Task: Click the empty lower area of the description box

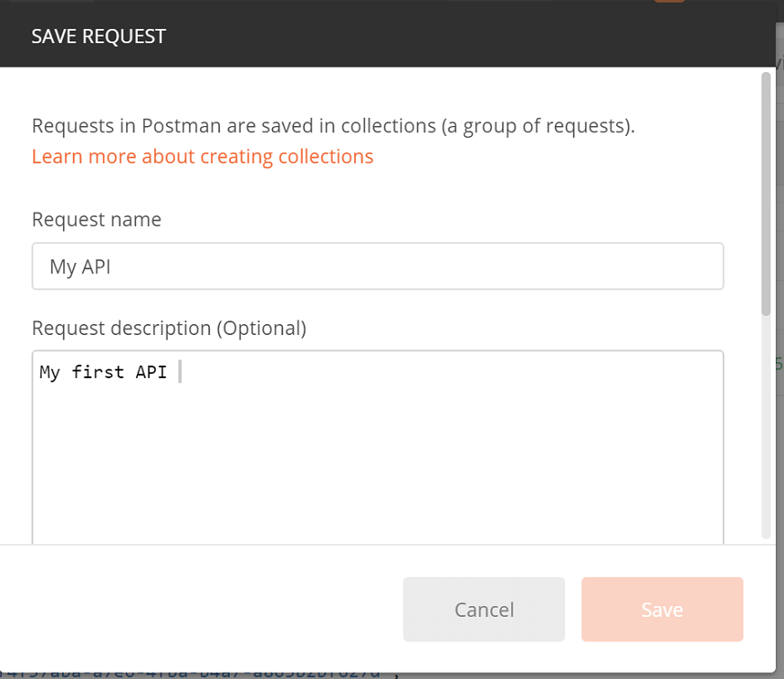Action: (x=378, y=475)
